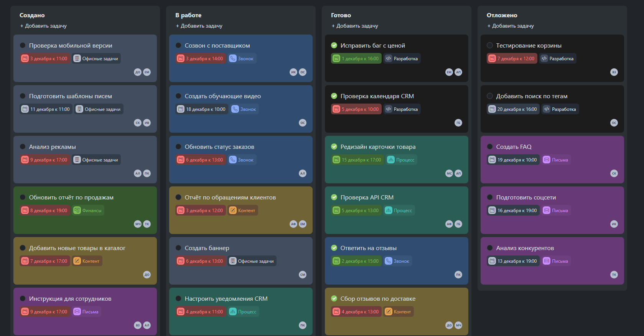Screen dimensions: 644x336
Task: Click mail icon on 'Инструкция для сотрудников' card
Action: [77, 312]
